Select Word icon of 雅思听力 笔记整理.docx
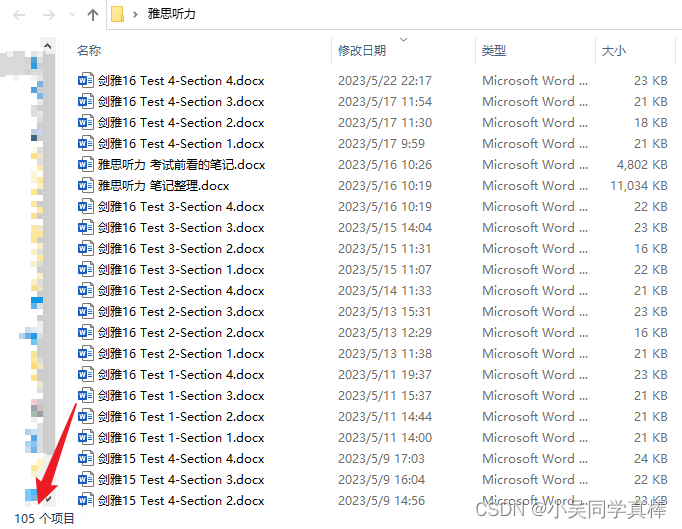The width and height of the screenshot is (682, 529). click(86, 185)
